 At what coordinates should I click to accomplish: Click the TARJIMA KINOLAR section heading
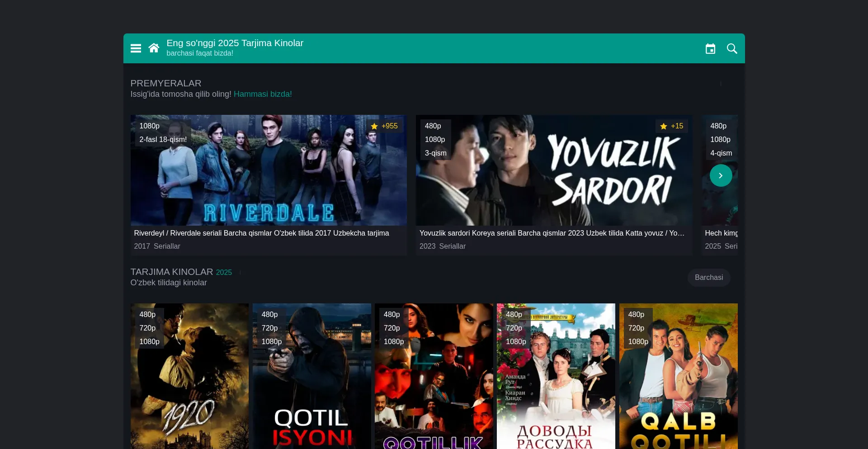(x=171, y=272)
